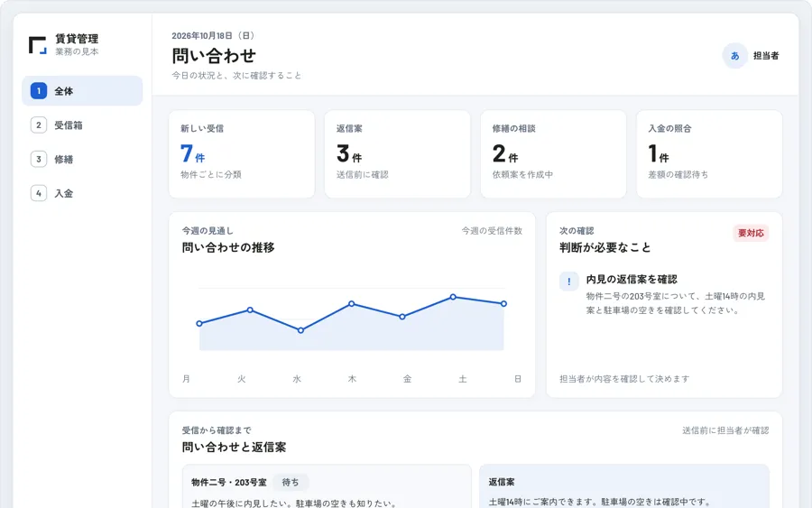
Task: Go to the 修繕 sidebar section
Action: (82, 159)
